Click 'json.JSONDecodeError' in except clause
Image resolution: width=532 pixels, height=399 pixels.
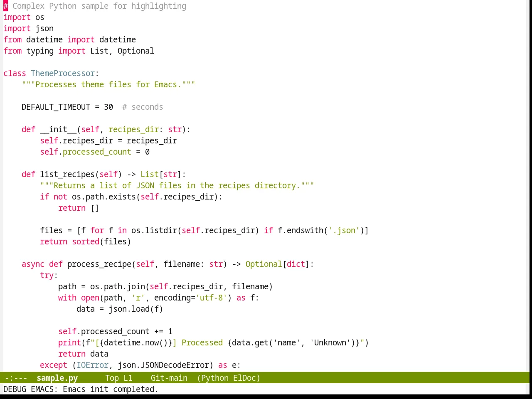coord(163,365)
